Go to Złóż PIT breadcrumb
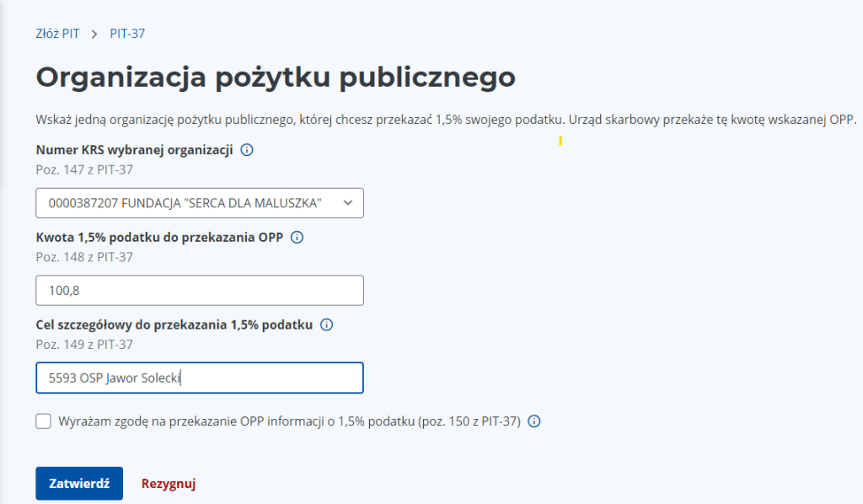Viewport: 863px width, 504px height. (57, 34)
